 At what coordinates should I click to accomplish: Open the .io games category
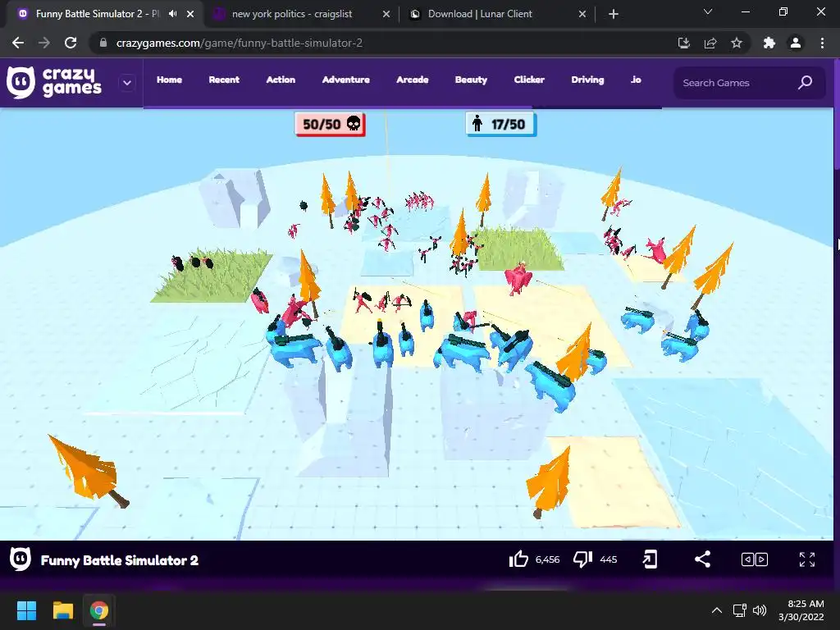(636, 80)
